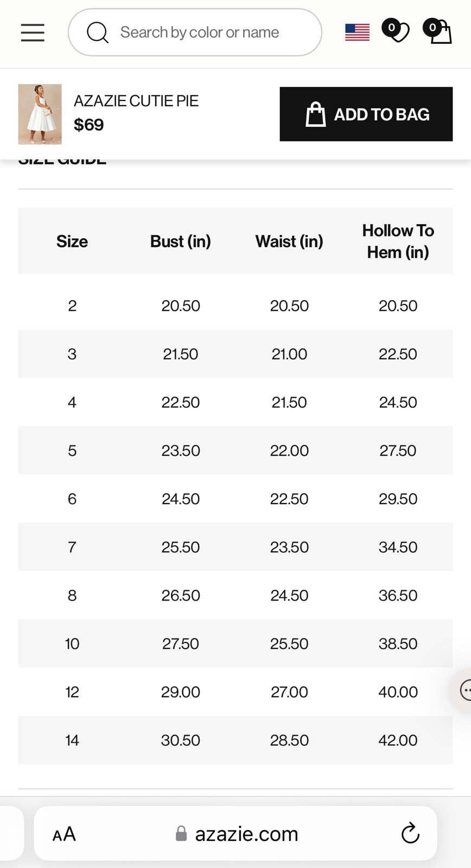Click the Waist (in) column header

click(x=289, y=241)
